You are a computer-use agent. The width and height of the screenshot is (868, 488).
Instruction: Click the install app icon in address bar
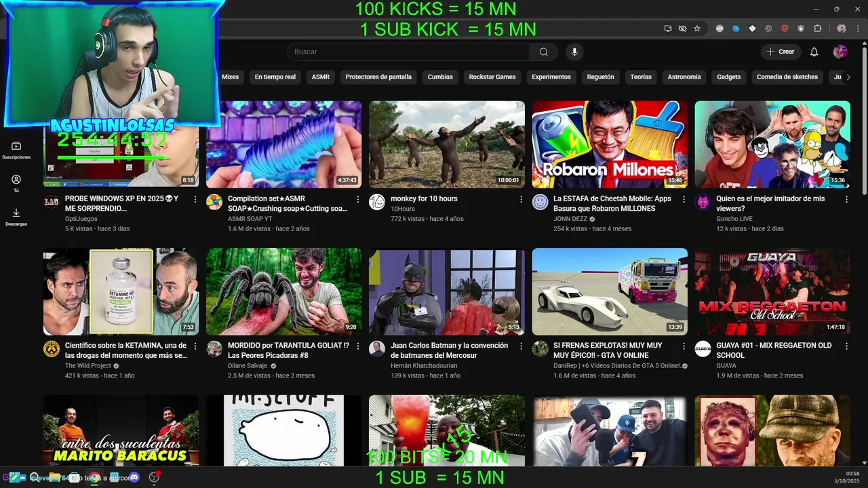668,28
